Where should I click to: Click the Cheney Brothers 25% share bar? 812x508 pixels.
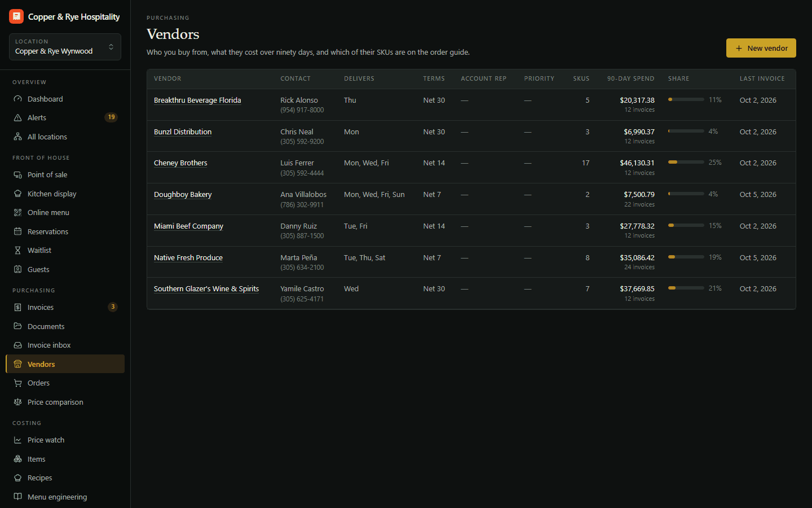coord(686,162)
